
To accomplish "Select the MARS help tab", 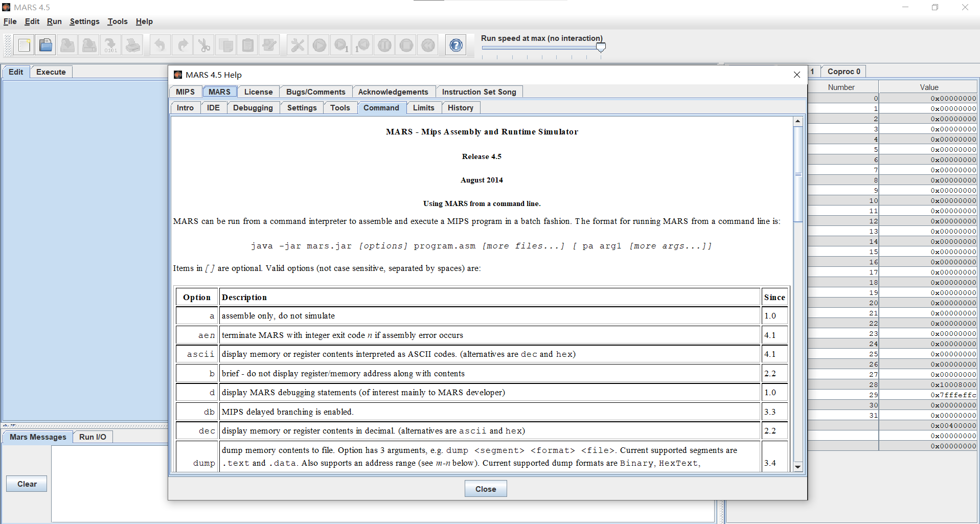I will (219, 92).
